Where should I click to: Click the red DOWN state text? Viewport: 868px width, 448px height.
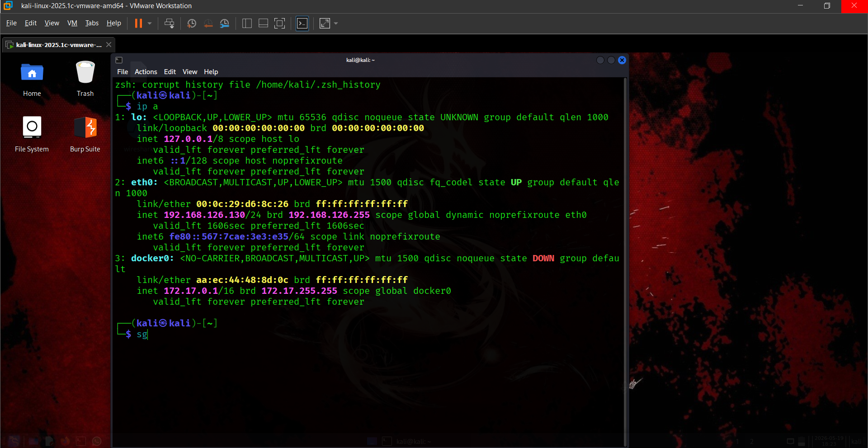[x=543, y=258]
